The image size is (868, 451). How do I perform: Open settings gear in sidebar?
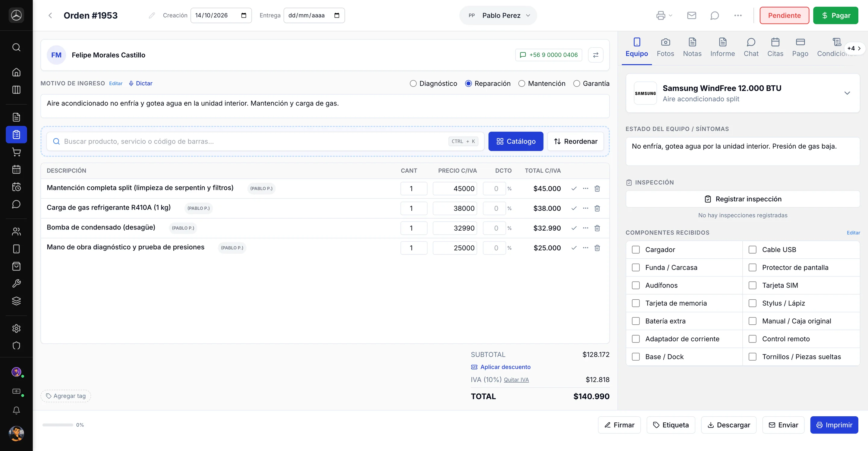click(x=16, y=328)
